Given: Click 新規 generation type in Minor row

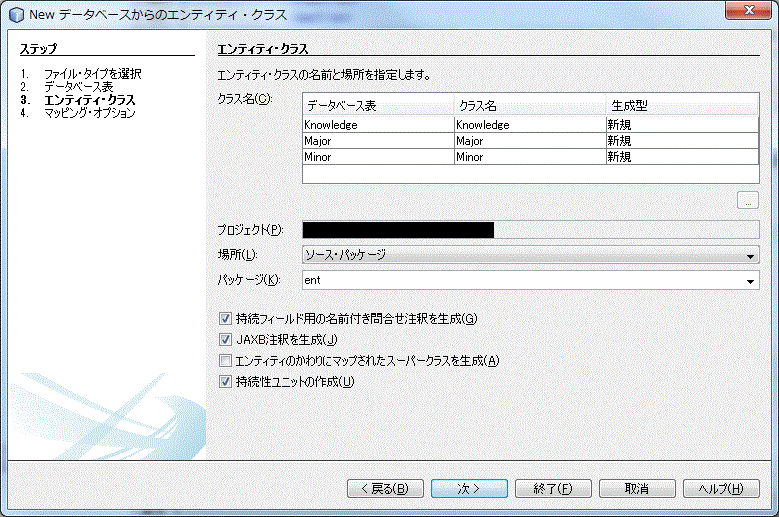Looking at the screenshot, I should [682, 156].
